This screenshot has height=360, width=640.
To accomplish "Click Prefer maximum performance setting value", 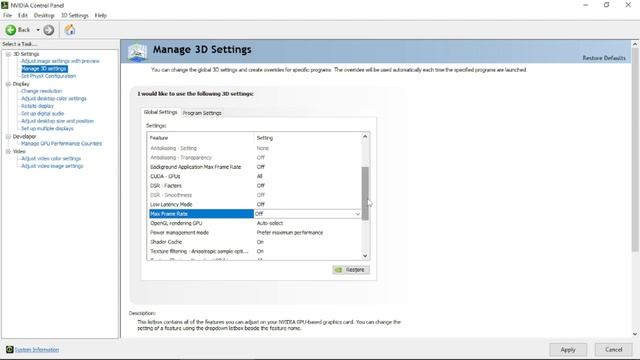I will point(289,233).
